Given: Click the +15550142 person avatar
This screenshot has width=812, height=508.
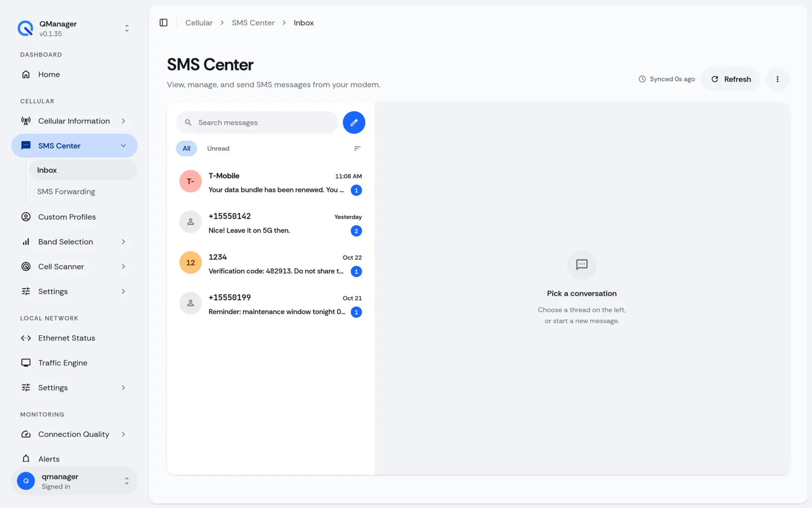Looking at the screenshot, I should point(190,222).
